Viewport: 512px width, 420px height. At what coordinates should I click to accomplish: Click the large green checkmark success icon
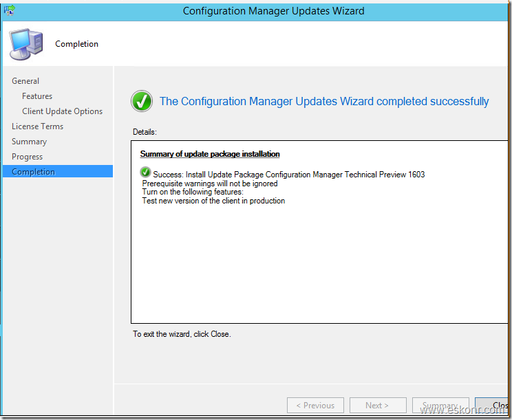(142, 102)
